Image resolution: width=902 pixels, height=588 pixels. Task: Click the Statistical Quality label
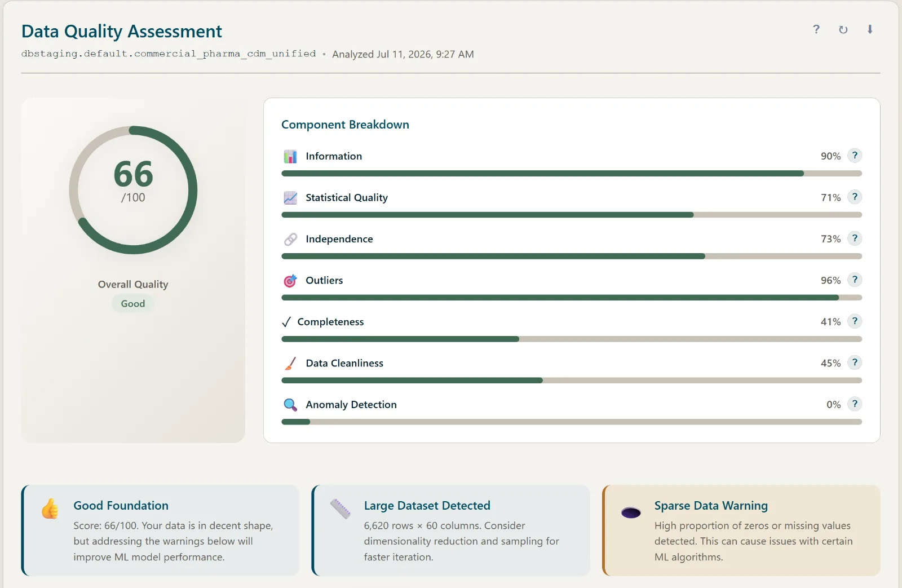pyautogui.click(x=347, y=198)
